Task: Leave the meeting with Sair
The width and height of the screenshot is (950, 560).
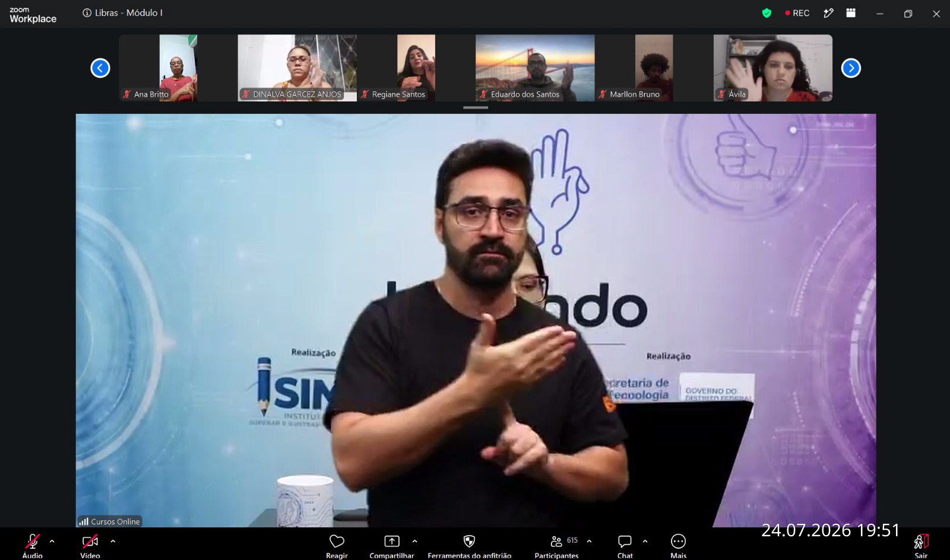Action: coord(921,545)
